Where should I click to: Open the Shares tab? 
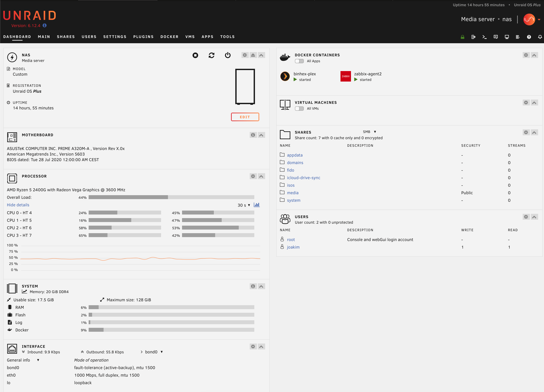66,37
